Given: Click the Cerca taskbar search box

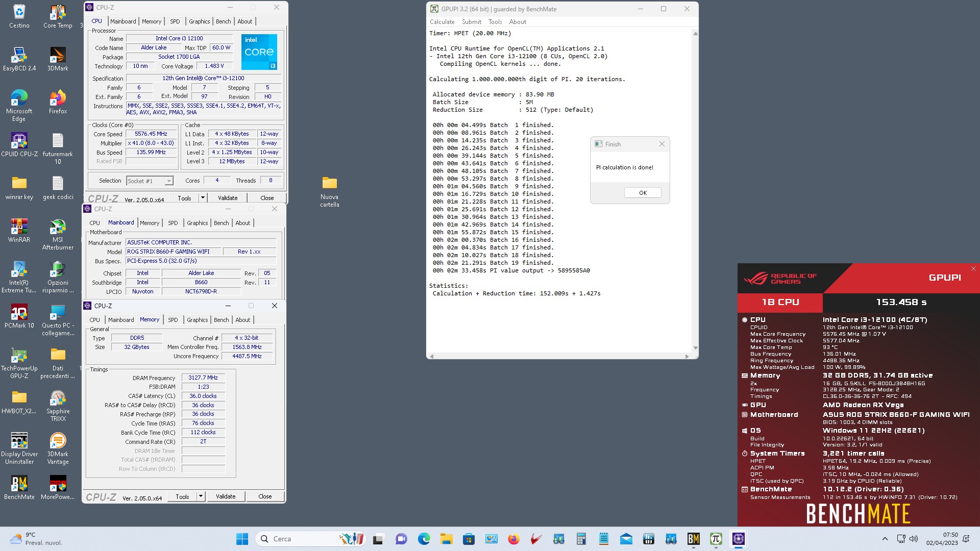Looking at the screenshot, I should click(311, 539).
